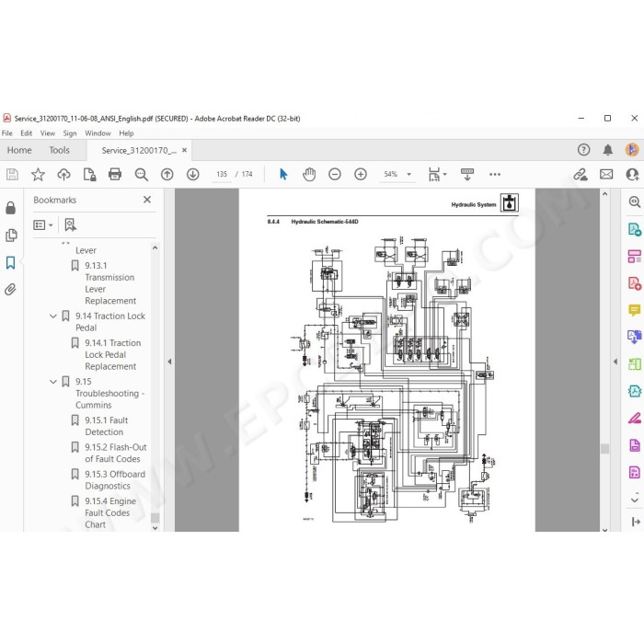
Task: Open Create PDF tool in right pane
Action: pos(635,283)
